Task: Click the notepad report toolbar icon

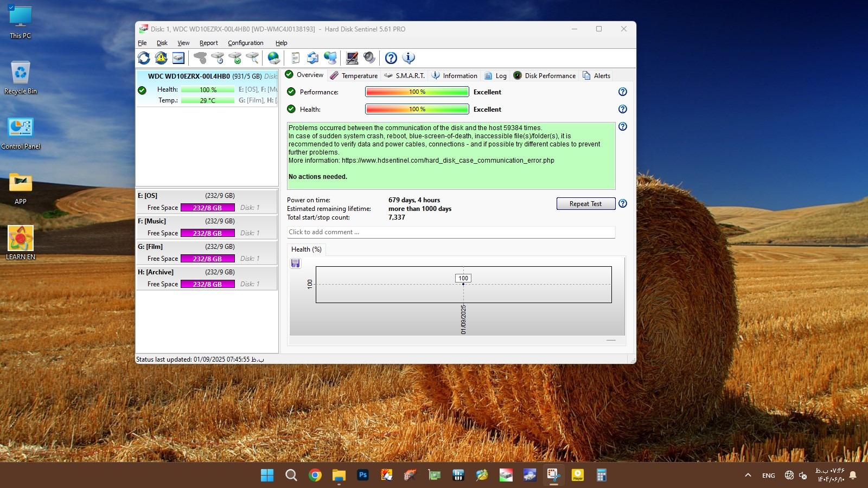Action: pos(296,57)
